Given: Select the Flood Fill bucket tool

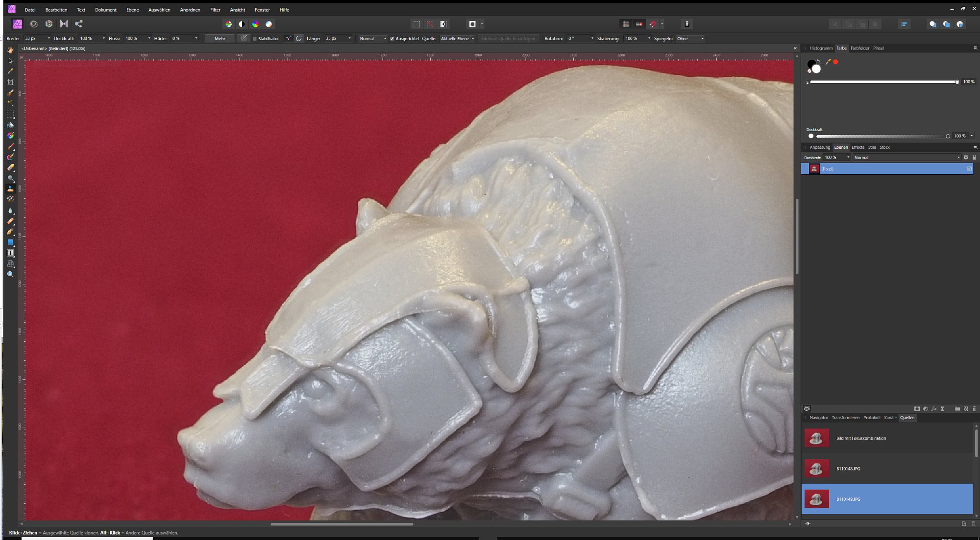Looking at the screenshot, I should (10, 125).
